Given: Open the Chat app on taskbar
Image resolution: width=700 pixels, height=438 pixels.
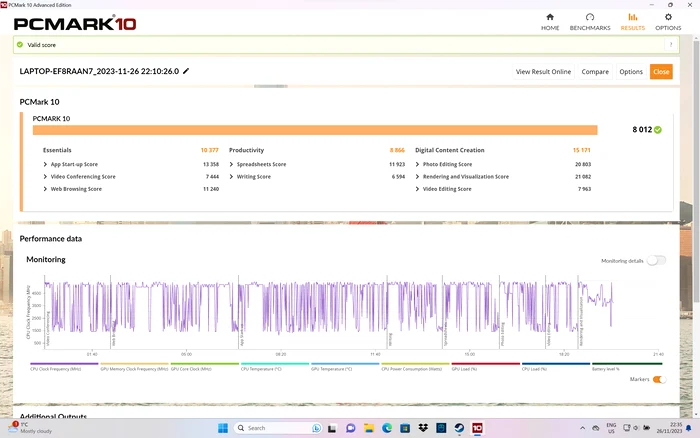Looking at the screenshot, I should (350, 428).
